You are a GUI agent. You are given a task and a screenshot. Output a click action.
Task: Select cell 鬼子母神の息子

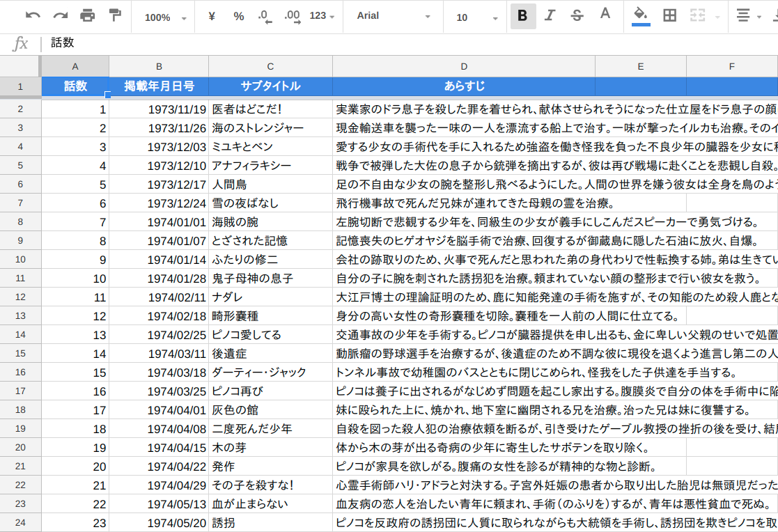(x=270, y=279)
